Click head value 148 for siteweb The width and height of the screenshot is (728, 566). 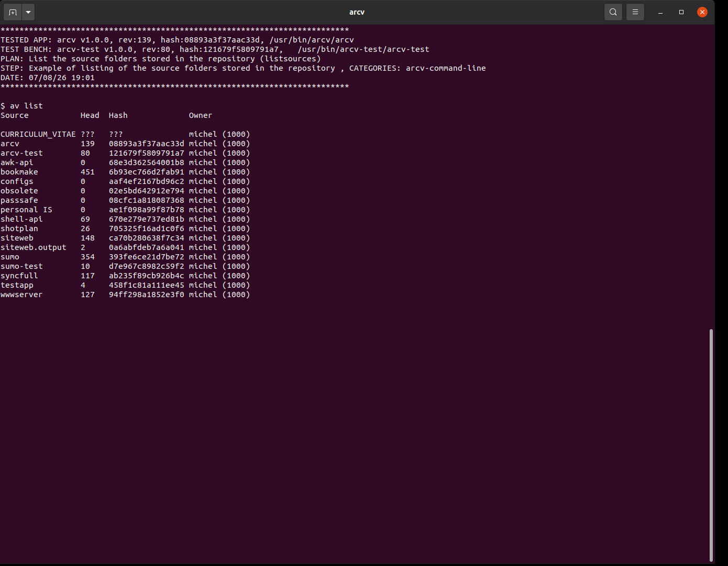87,238
